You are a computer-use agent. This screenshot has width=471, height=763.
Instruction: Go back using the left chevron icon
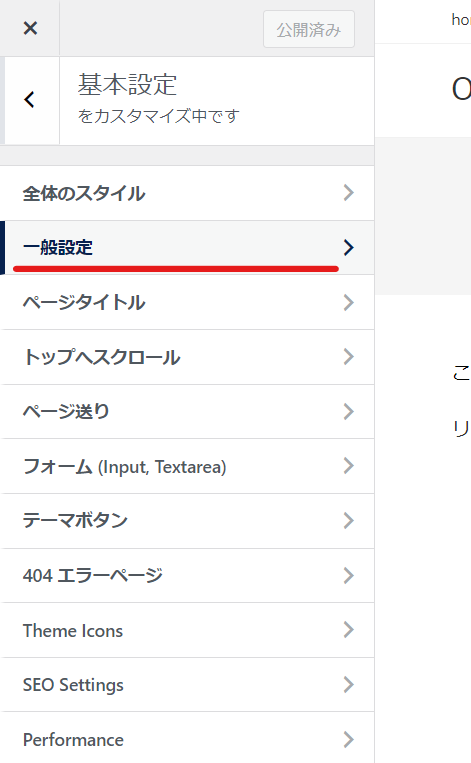pos(30,100)
